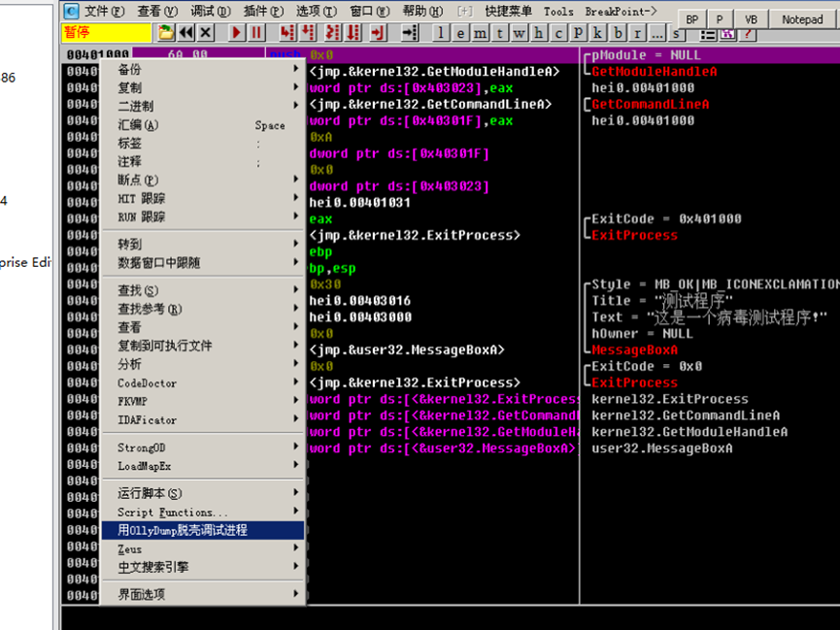
Task: Click the execute till return icon
Action: pos(378,33)
